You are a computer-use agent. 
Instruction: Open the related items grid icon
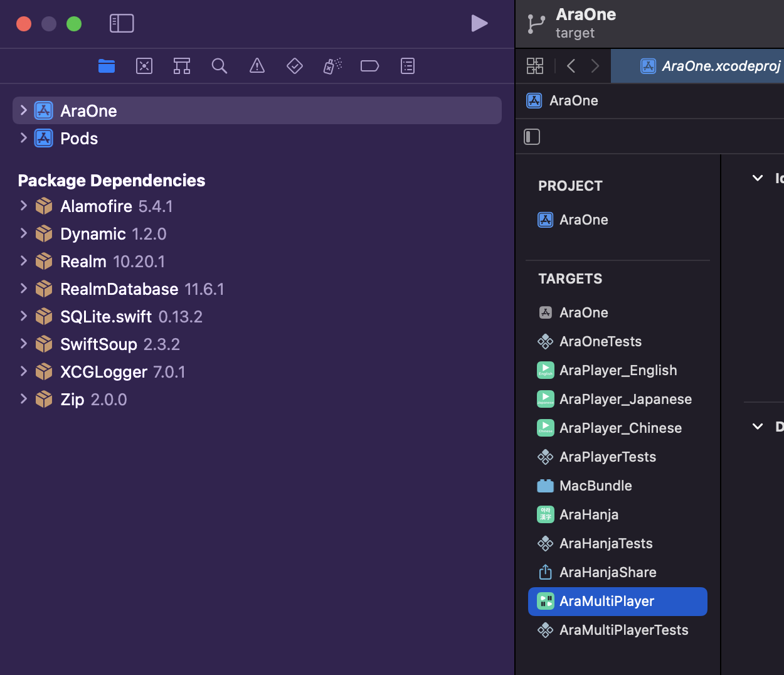click(x=535, y=66)
